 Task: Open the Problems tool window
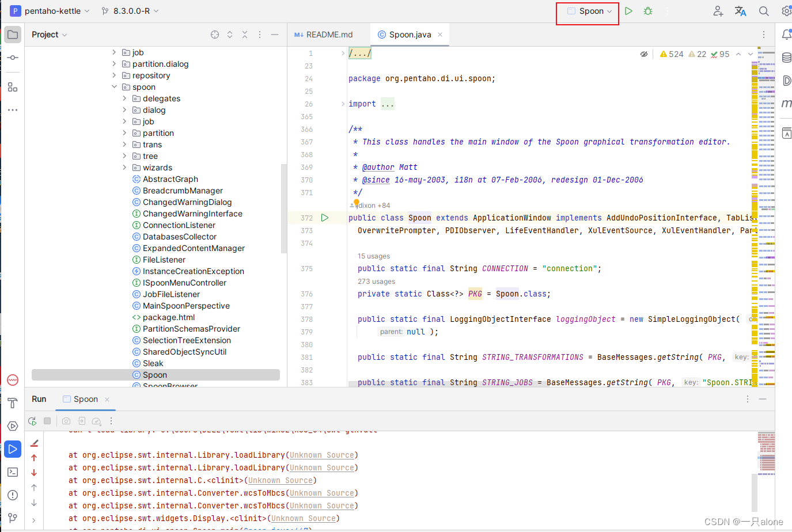click(13, 495)
